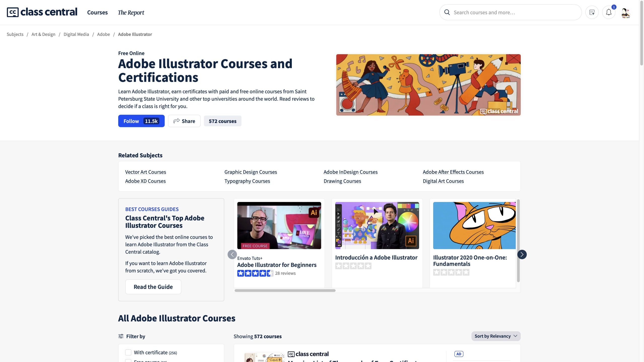644x362 pixels.
Task: Open the notifications bell icon
Action: pos(609,12)
